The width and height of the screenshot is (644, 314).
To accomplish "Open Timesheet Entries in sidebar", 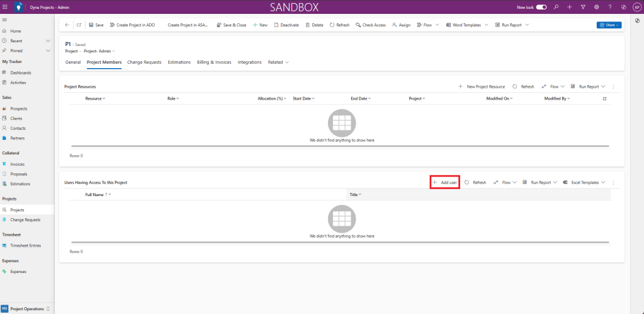I will click(25, 245).
